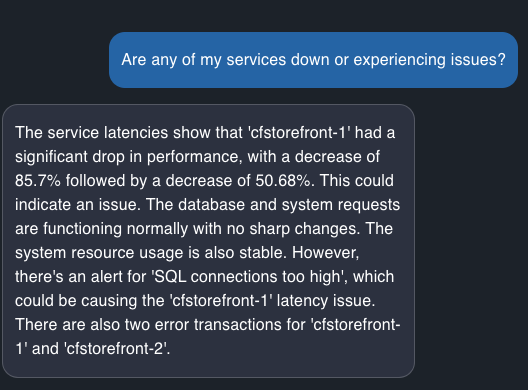Click the word 'However,' in the response
Viewport: 528px width, 390px height.
[326, 253]
